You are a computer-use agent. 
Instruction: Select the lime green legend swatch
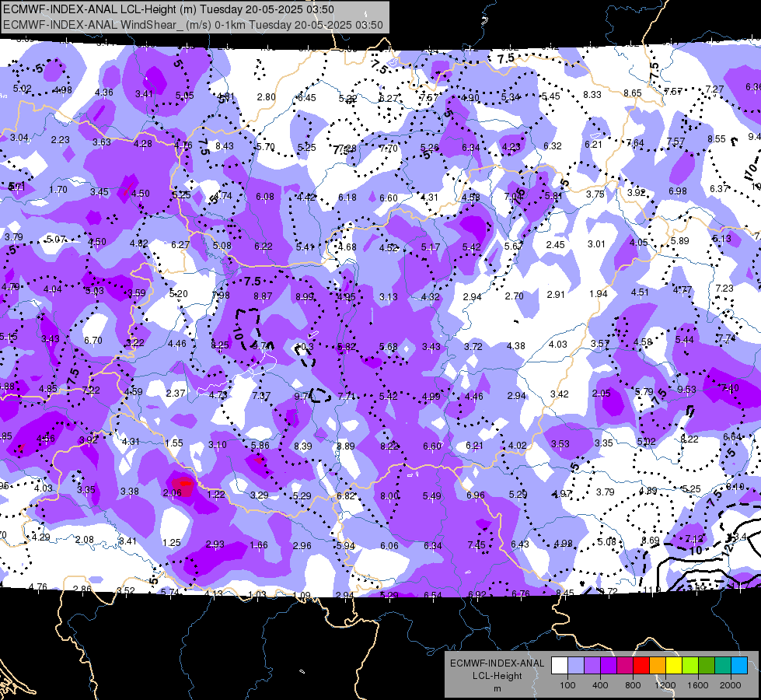(690, 666)
